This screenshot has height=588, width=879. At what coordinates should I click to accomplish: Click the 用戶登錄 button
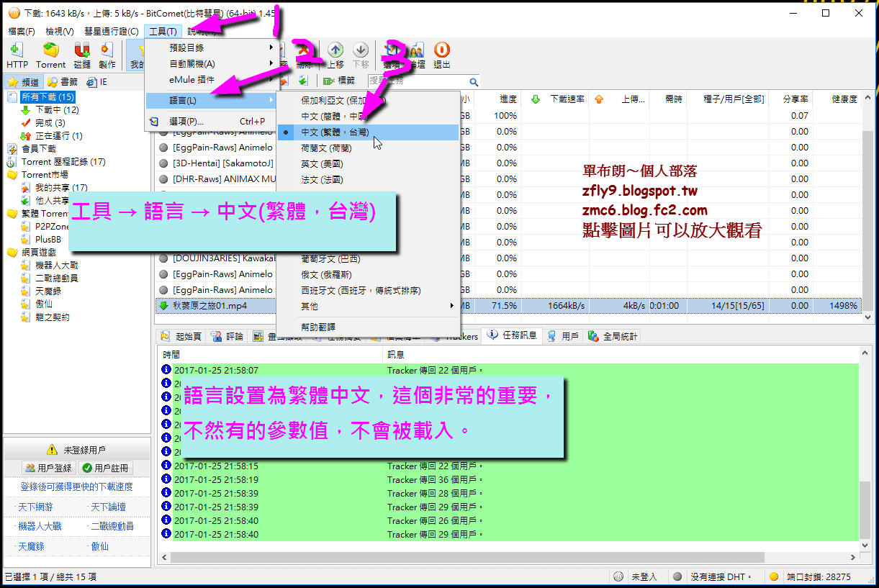click(x=48, y=468)
